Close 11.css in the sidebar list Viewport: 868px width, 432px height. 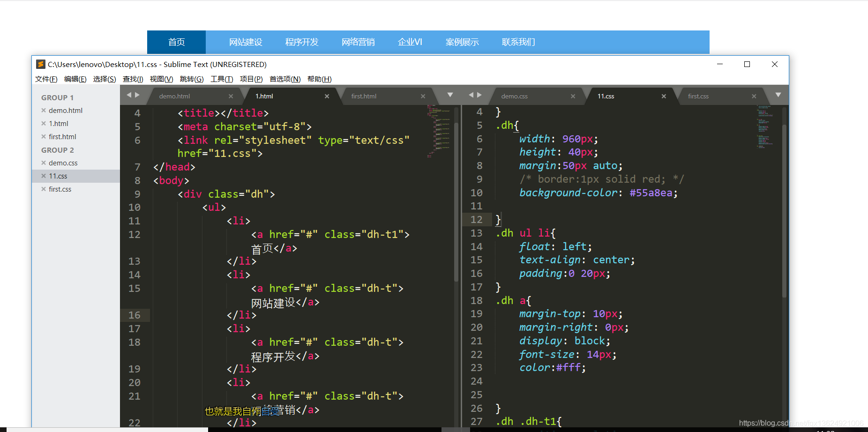(44, 176)
